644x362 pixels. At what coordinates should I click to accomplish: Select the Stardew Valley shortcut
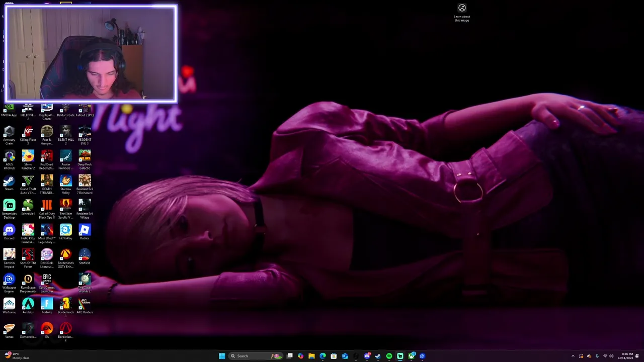tap(65, 185)
